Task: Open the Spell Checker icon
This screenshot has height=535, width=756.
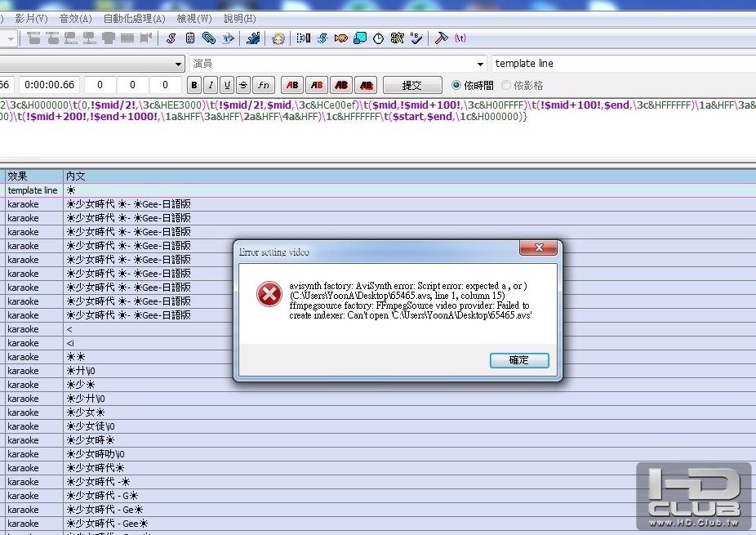Action: (416, 38)
